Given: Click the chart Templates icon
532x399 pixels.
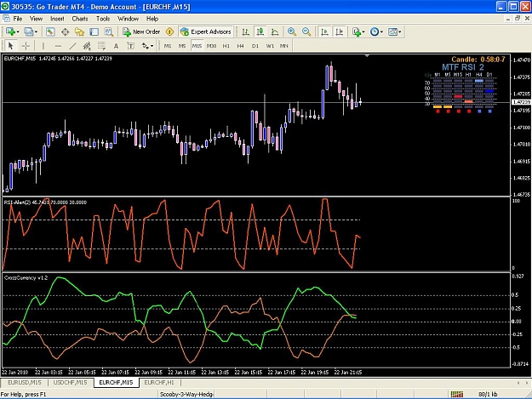Looking at the screenshot, I should pyautogui.click(x=392, y=31).
